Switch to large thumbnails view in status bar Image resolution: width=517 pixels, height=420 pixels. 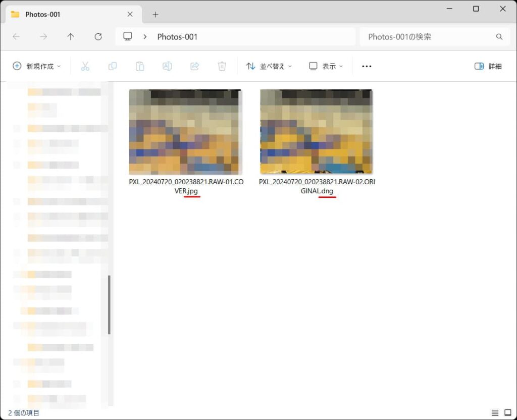point(507,413)
